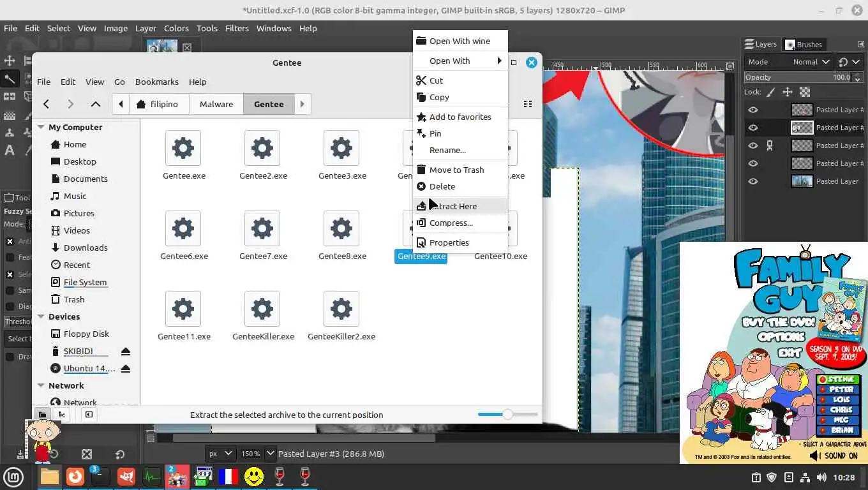This screenshot has width=868, height=490.
Task: Choose Extract Here from context menu
Action: coord(460,206)
